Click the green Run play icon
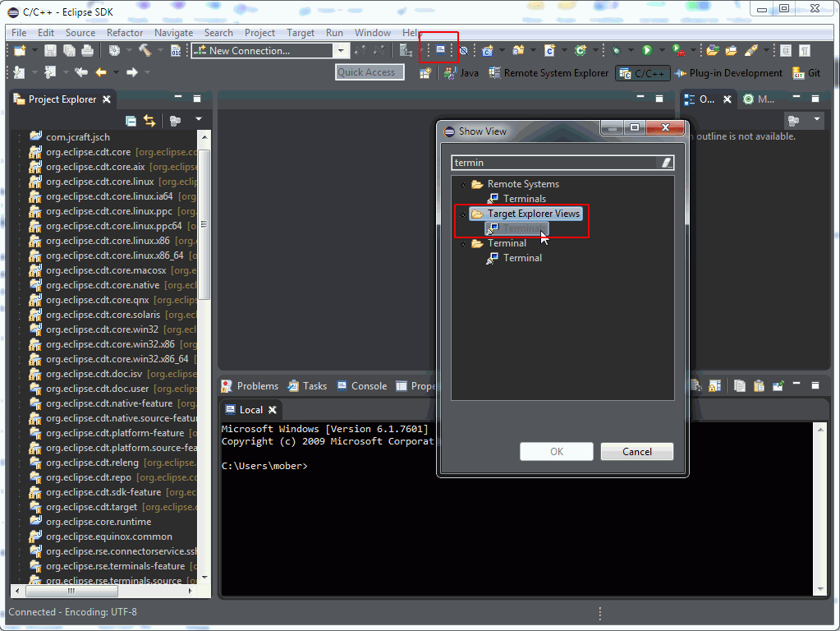This screenshot has width=840, height=631. 647,50
